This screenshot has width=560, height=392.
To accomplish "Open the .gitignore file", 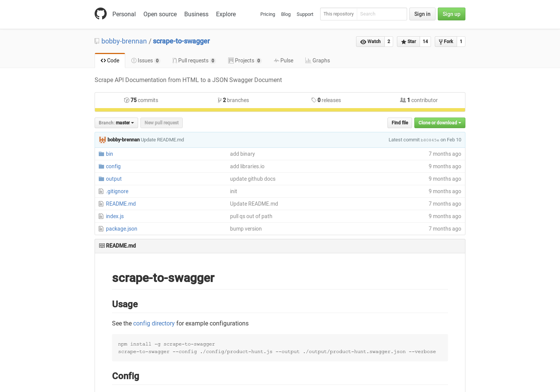I will (117, 191).
